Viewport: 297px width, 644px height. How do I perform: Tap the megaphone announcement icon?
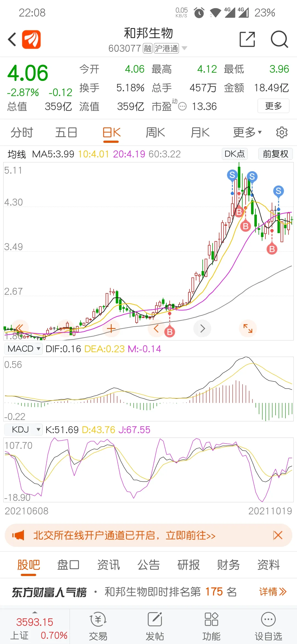point(18,535)
